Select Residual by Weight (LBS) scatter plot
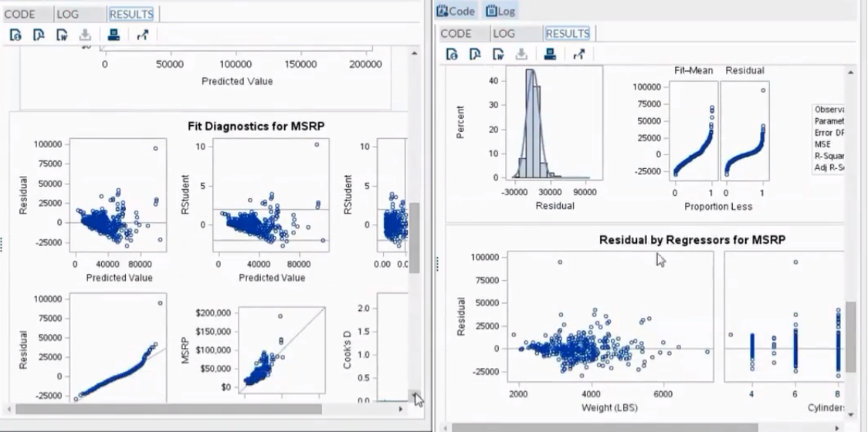 [x=610, y=316]
